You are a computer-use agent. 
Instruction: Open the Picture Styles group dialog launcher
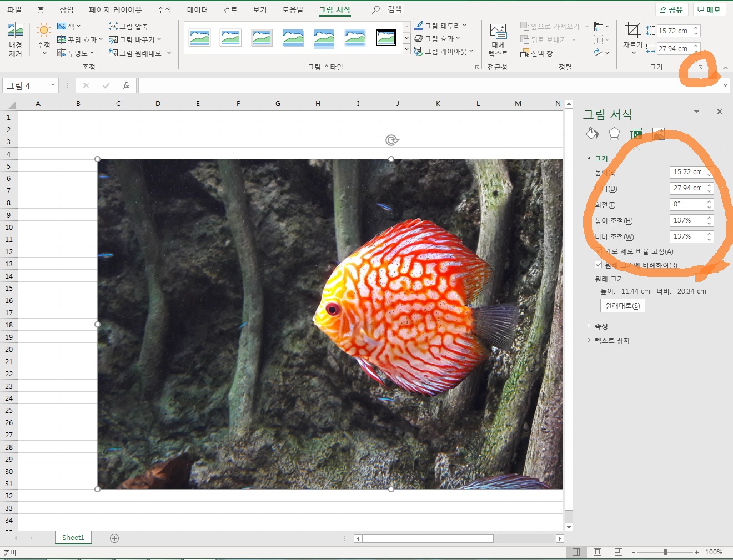[477, 67]
